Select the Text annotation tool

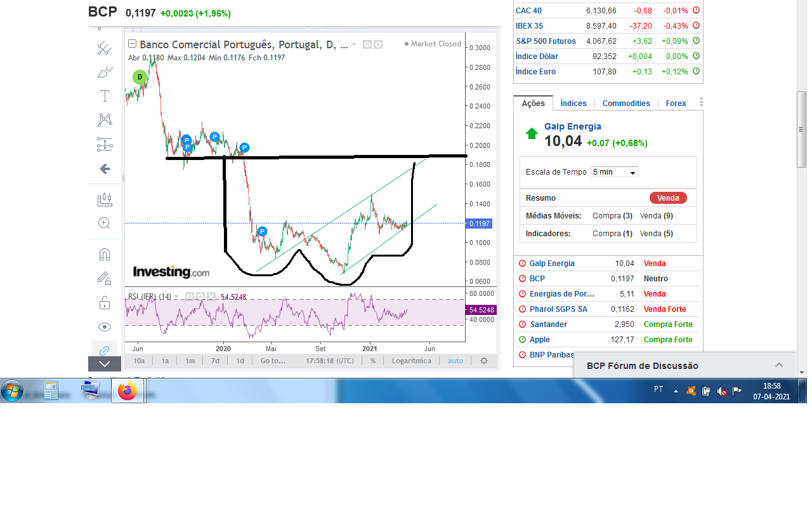105,96
